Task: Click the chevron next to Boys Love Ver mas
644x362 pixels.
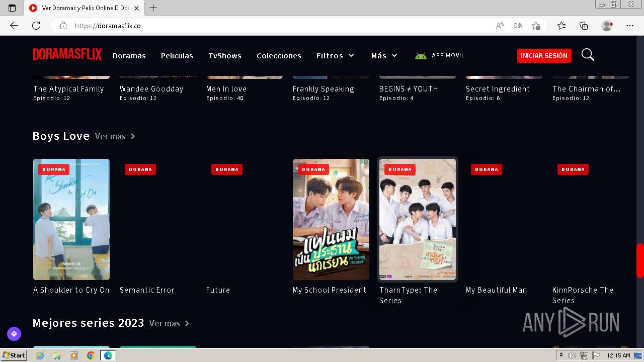Action: (x=133, y=136)
